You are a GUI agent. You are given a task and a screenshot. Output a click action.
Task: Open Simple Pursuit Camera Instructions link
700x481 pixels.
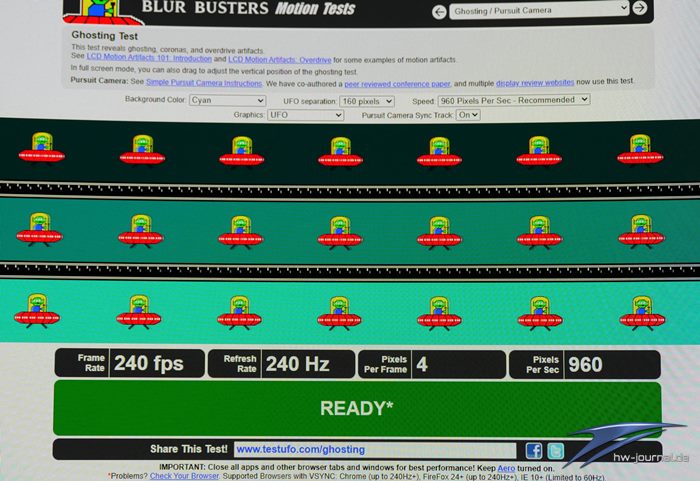pos(204,83)
